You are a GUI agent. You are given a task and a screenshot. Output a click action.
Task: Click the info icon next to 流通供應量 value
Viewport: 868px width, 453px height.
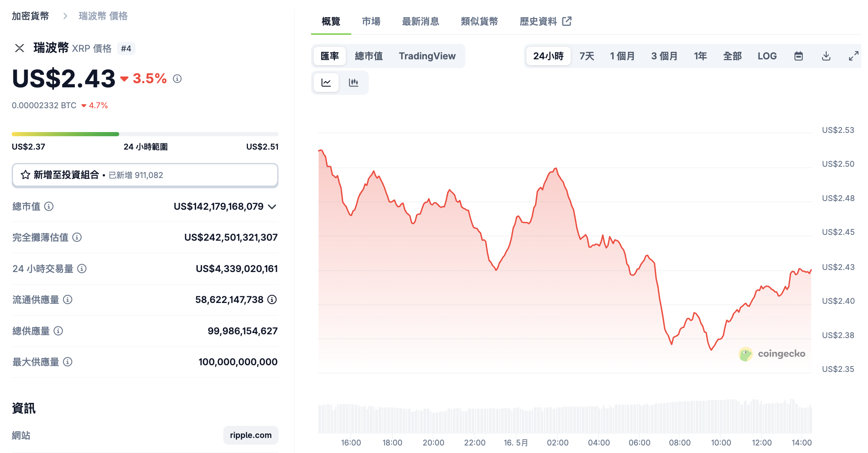(272, 300)
